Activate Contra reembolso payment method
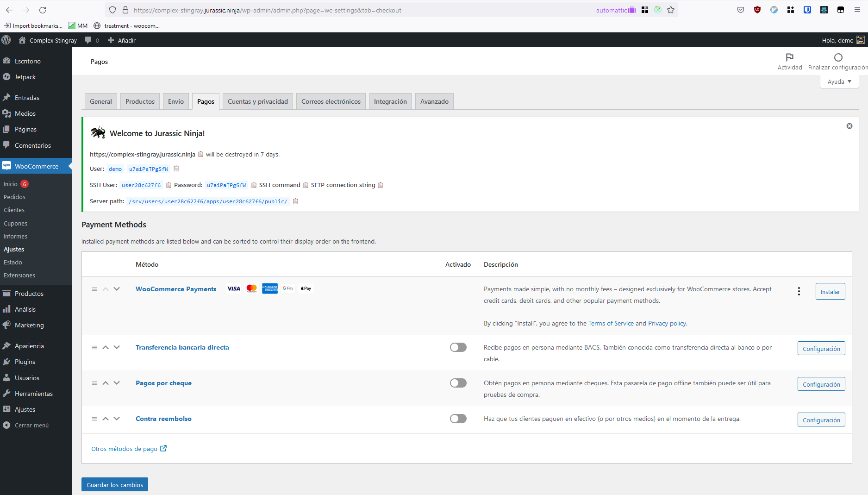 point(458,418)
